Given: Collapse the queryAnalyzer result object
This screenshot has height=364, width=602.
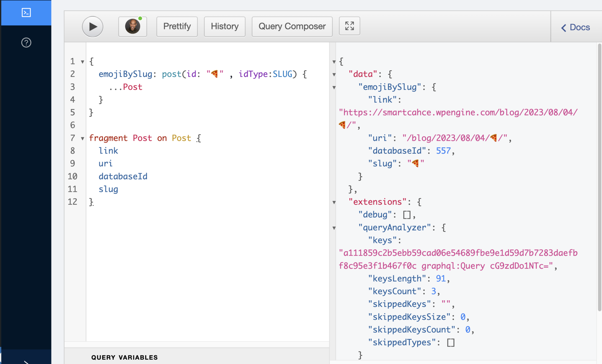Looking at the screenshot, I should (335, 228).
